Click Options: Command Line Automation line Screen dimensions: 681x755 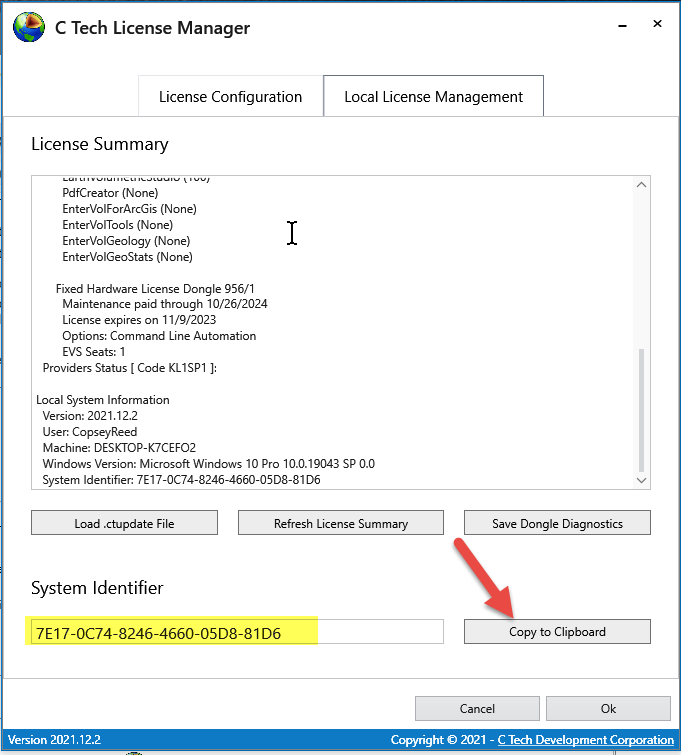pos(159,336)
